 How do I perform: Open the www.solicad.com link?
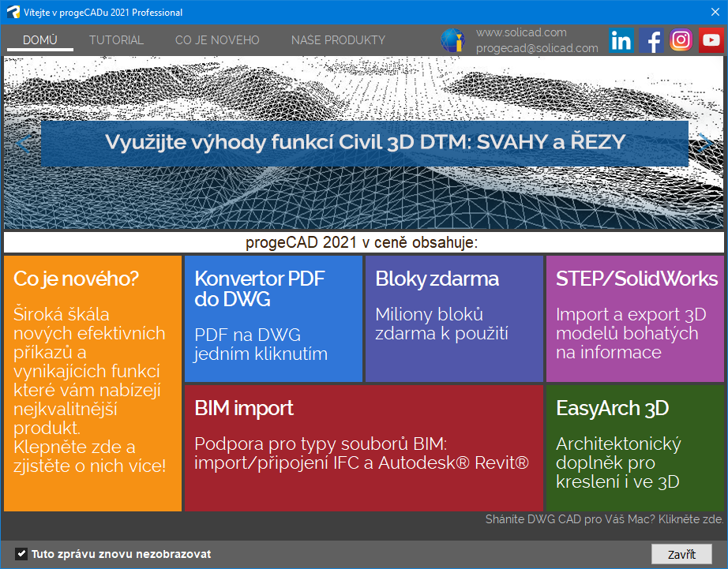521,32
